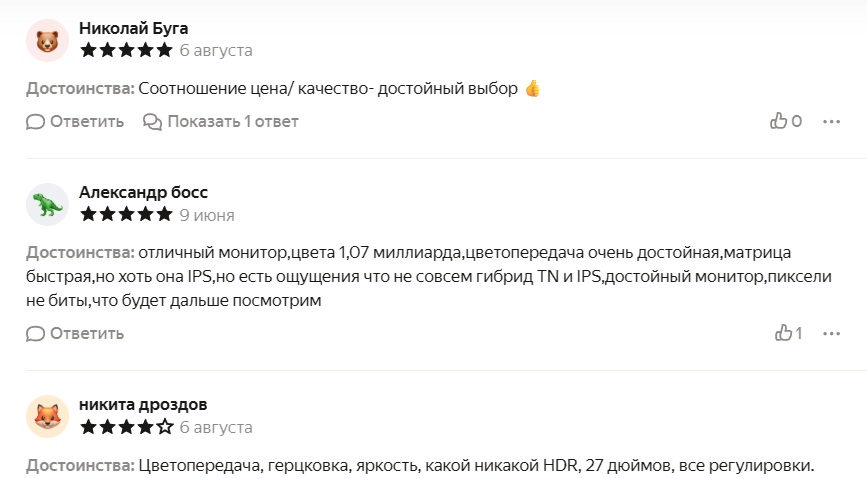Click the dinosaur avatar of Александр босс

48,205
